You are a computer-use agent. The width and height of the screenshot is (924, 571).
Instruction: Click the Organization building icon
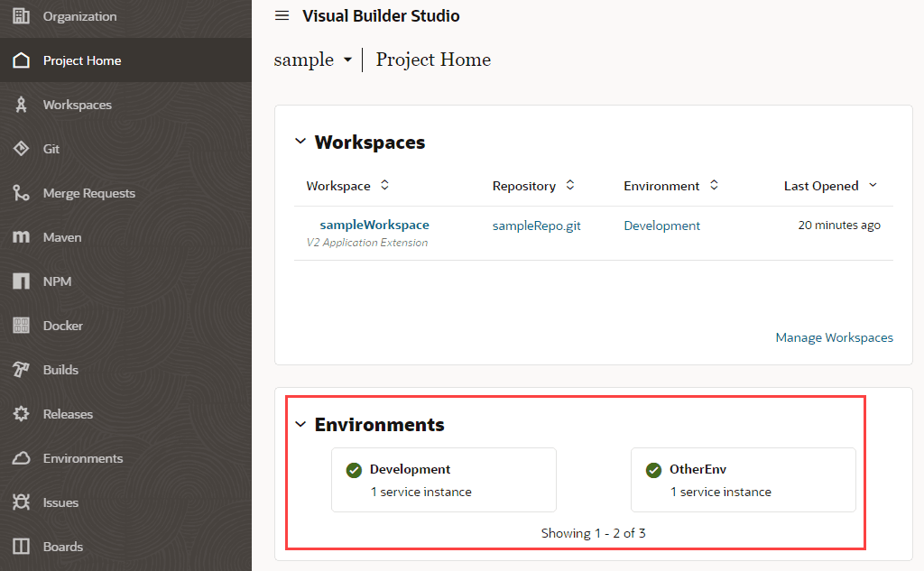(x=22, y=16)
